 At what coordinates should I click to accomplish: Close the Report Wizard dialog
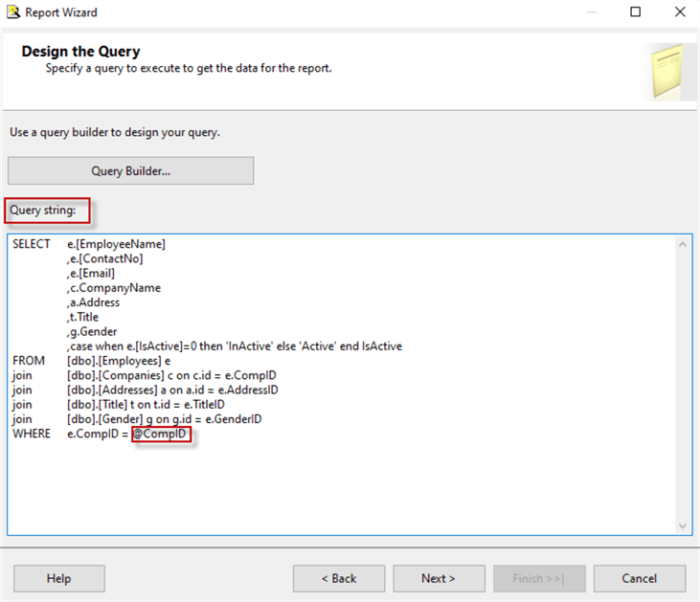pos(679,12)
